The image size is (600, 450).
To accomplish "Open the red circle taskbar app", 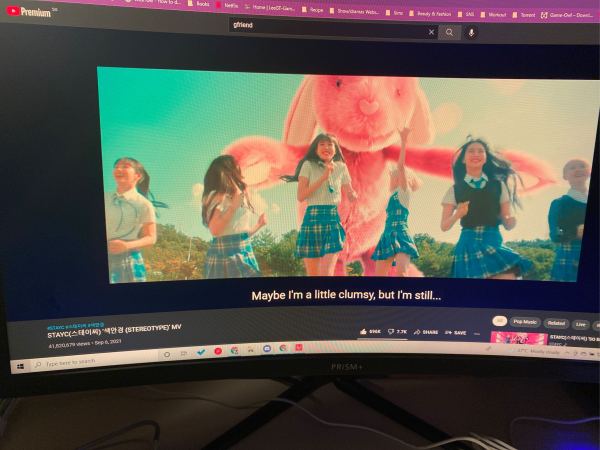I will coord(218,351).
